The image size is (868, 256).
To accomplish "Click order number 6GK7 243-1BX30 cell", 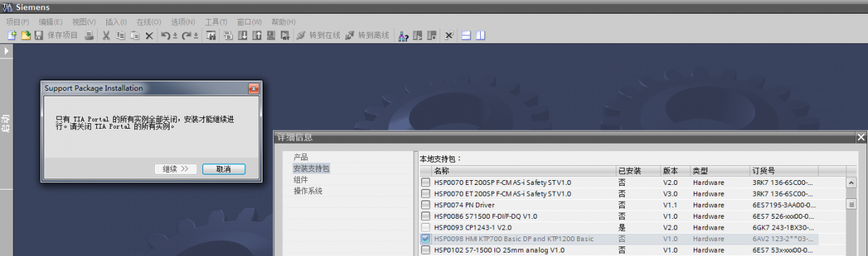I will tap(783, 228).
